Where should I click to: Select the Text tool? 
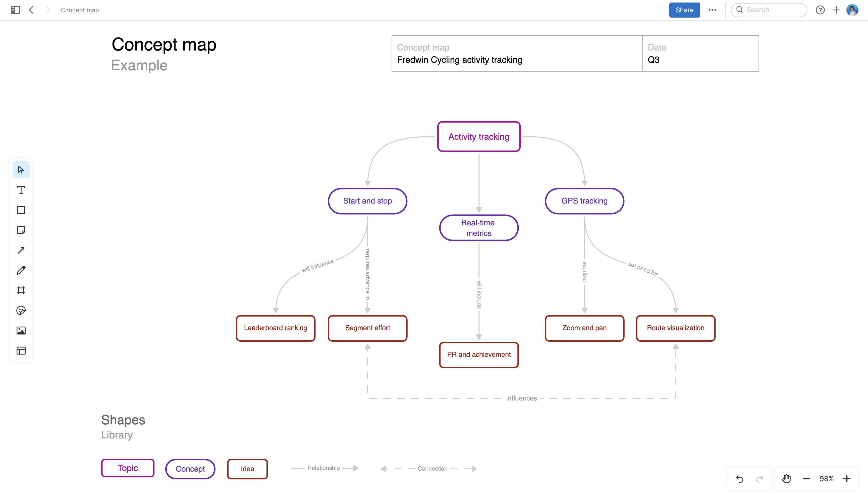[x=21, y=189]
